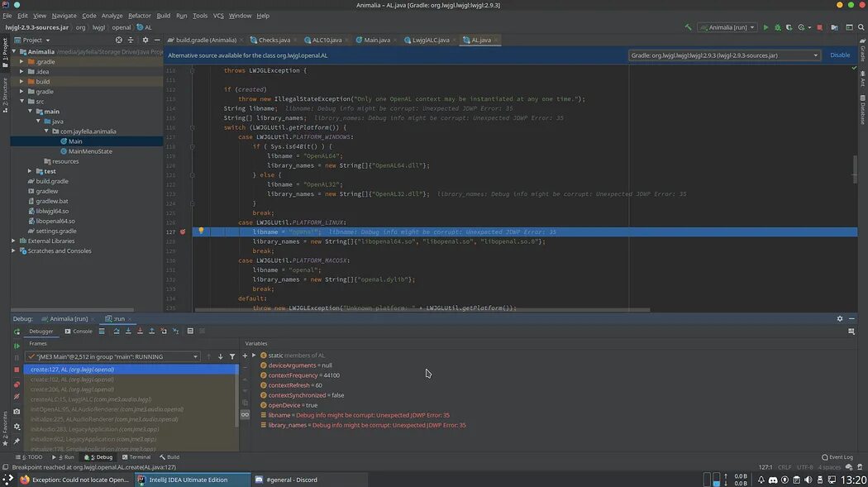Viewport: 868px width, 487px height.
Task: Open Animalia run configuration dropdown
Action: [x=727, y=27]
